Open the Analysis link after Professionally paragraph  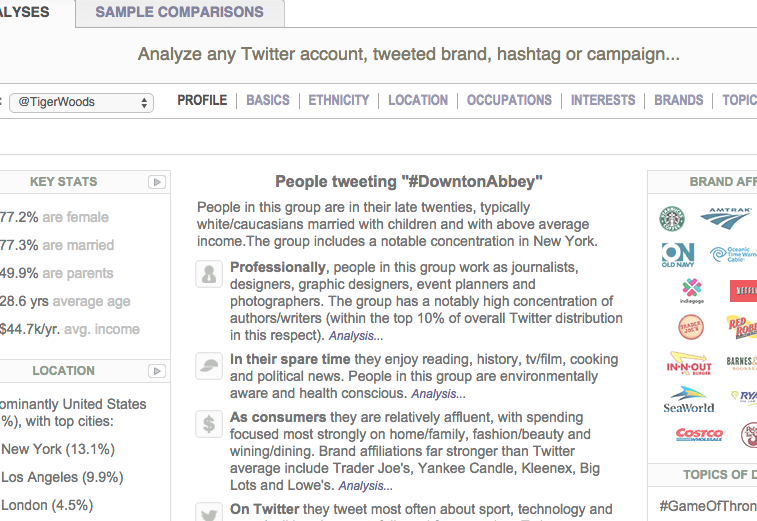point(353,337)
